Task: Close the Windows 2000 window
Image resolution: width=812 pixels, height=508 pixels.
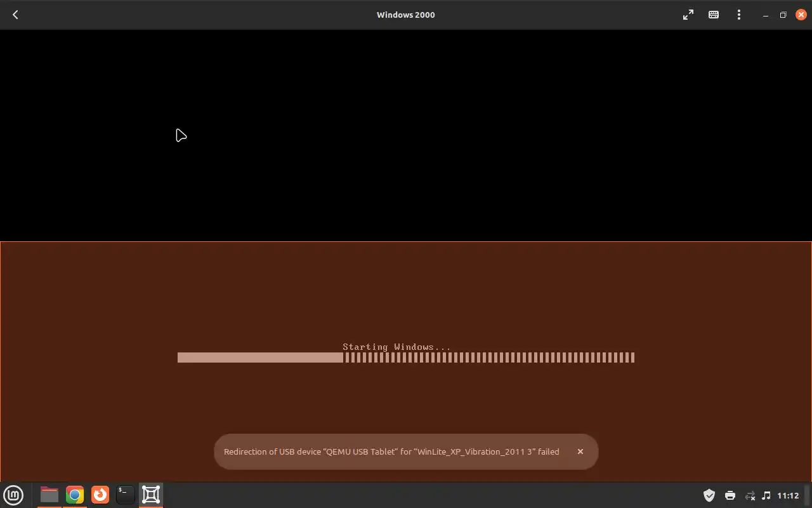Action: click(x=801, y=15)
